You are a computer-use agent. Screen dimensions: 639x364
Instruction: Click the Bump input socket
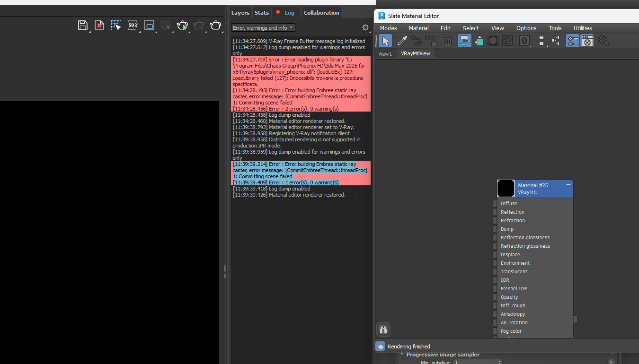(x=495, y=229)
